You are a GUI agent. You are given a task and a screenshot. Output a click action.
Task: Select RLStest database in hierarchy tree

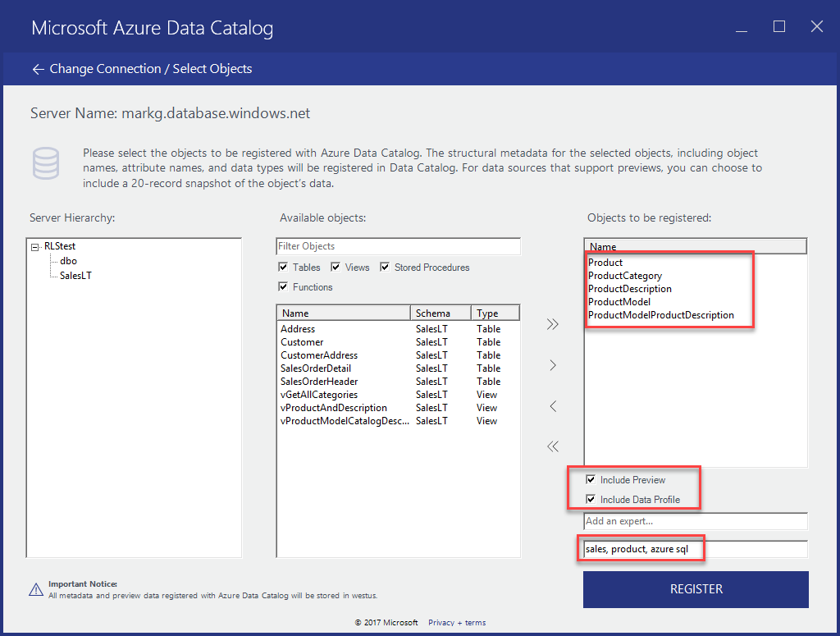point(60,246)
